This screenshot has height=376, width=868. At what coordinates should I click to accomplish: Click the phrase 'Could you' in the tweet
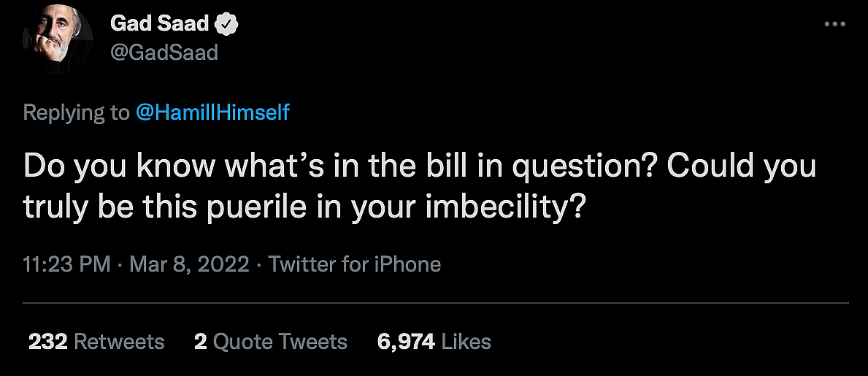pos(740,166)
